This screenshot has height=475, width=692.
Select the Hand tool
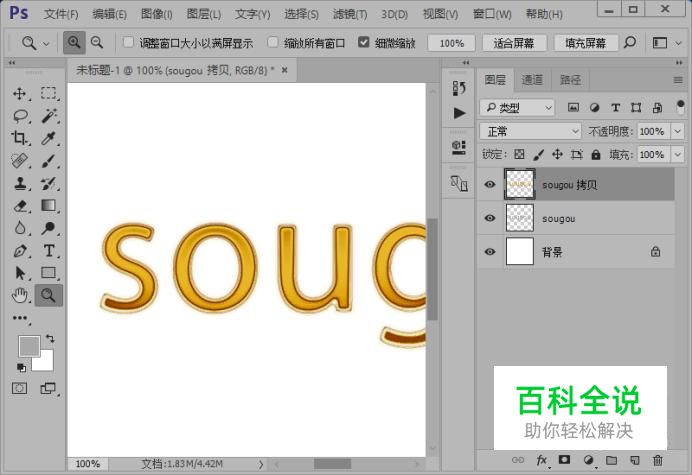point(20,295)
